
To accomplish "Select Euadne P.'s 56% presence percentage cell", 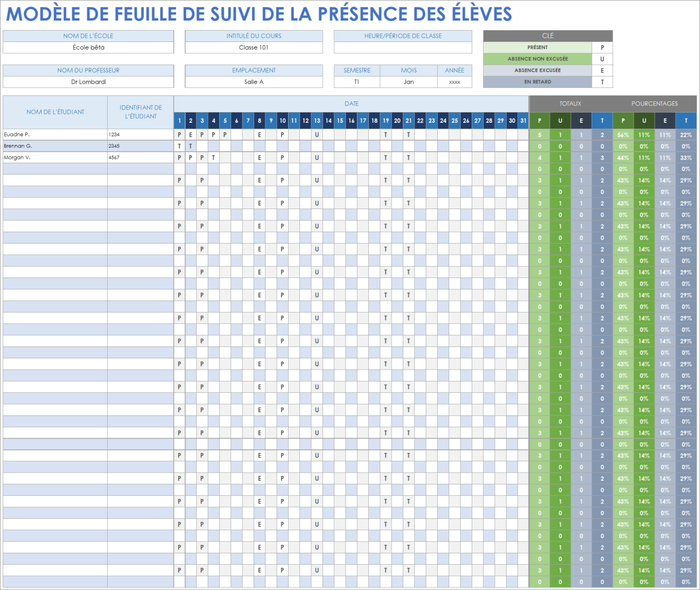I will click(623, 134).
